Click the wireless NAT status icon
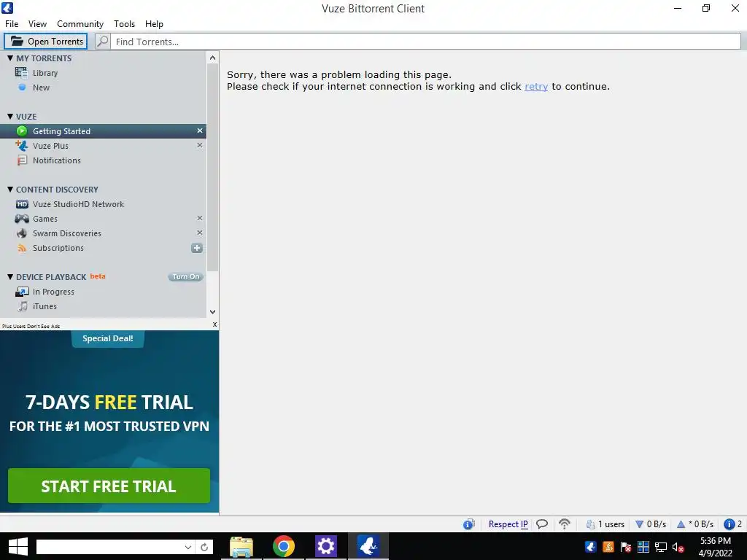This screenshot has height=560, width=747. [565, 524]
